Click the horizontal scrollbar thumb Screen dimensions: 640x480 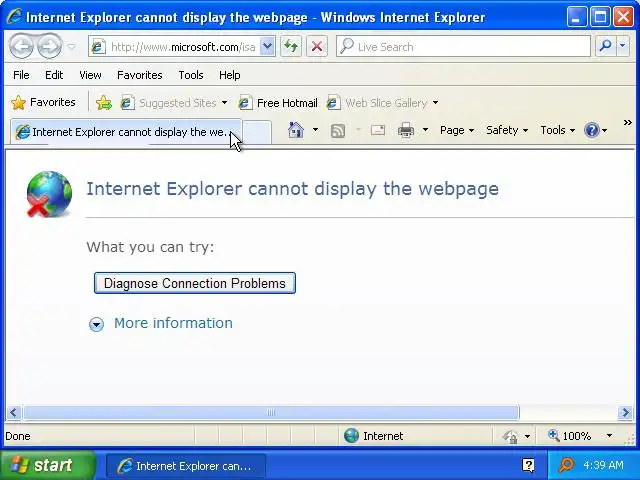271,413
